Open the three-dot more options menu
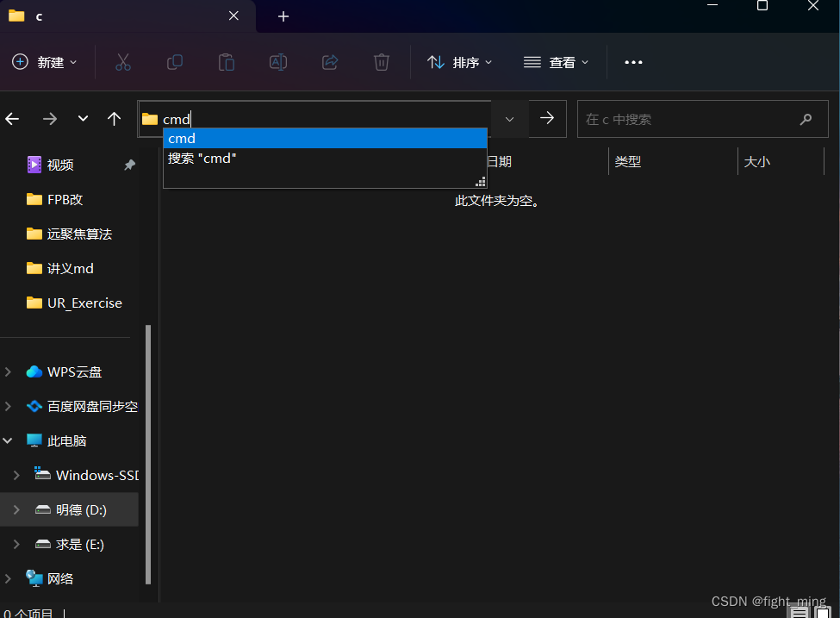840x618 pixels. point(633,62)
